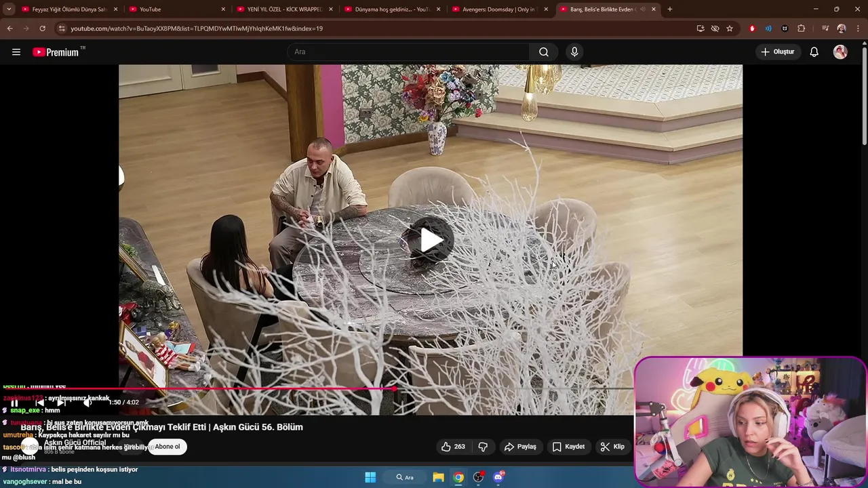Pause the video via player pause icon
Image resolution: width=868 pixels, height=488 pixels.
(14, 403)
